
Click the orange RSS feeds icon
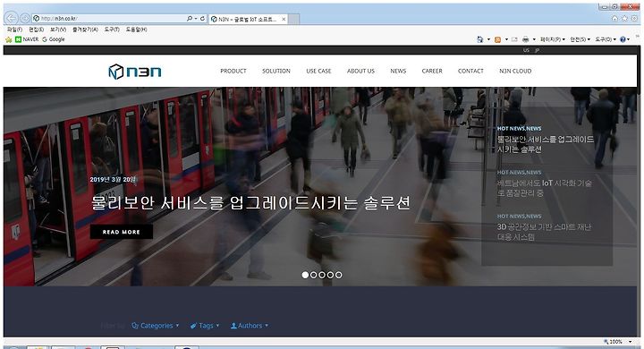498,39
